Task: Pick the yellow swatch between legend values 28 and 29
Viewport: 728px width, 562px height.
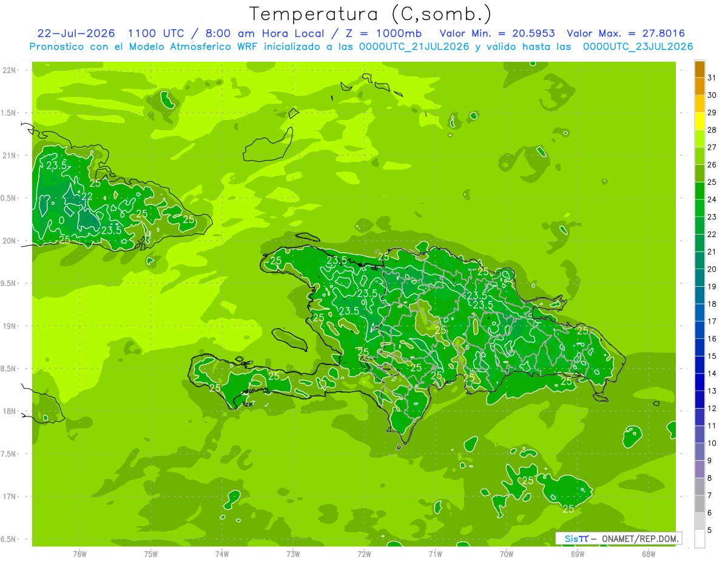Action: (x=699, y=121)
